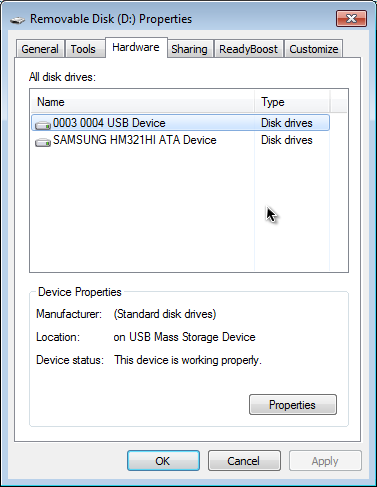The height and width of the screenshot is (487, 377).
Task: Sort drives by Name column header
Action: [143, 102]
